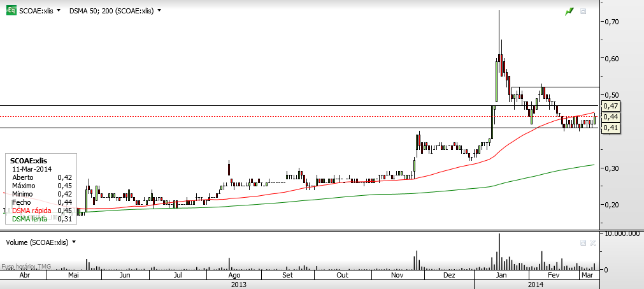Maximize the Volume panel
The width and height of the screenshot is (644, 289).
pos(583,243)
